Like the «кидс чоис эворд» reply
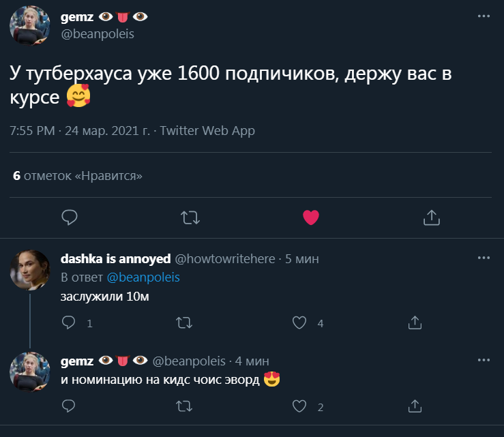 click(299, 406)
